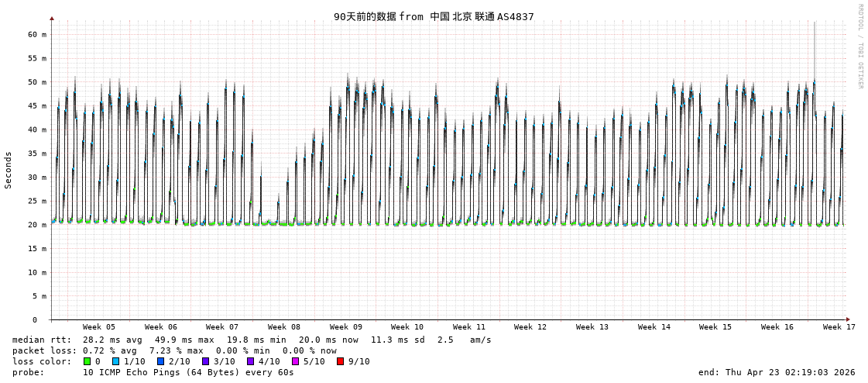Click the 20 m y-axis tick label

(x=37, y=225)
